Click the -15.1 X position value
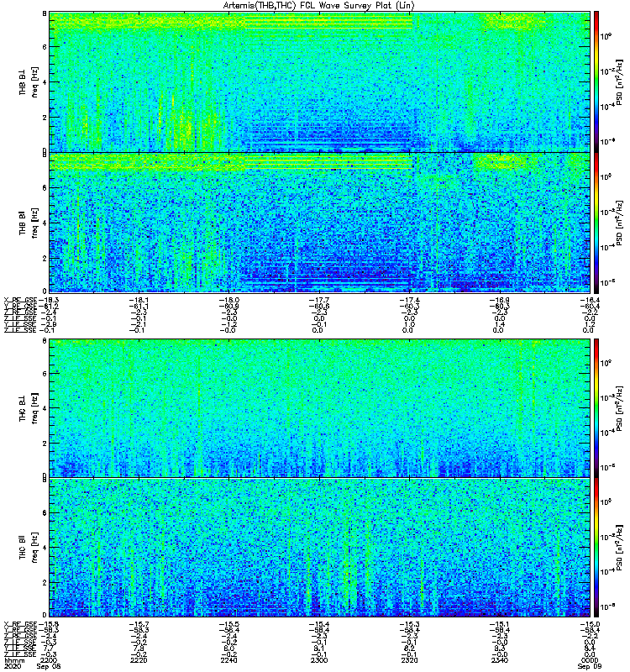This screenshot has height=672, width=630. [500, 624]
